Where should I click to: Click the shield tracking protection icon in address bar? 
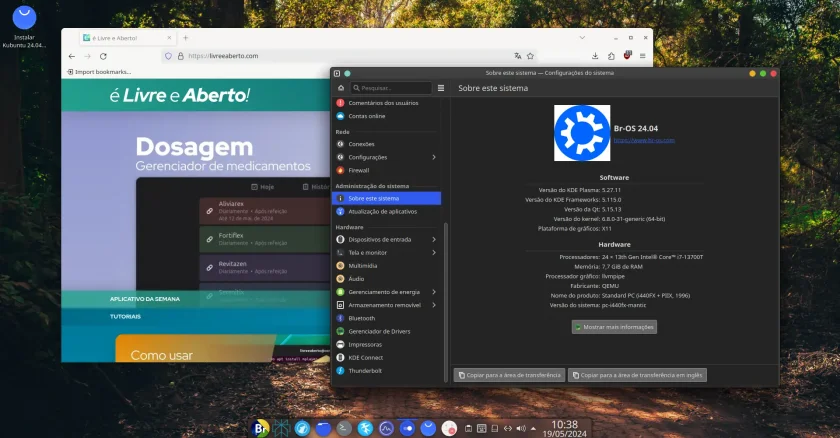tap(168, 56)
